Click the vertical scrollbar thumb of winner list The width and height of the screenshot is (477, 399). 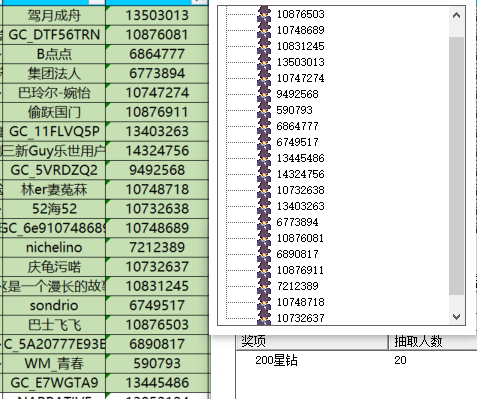(456, 166)
